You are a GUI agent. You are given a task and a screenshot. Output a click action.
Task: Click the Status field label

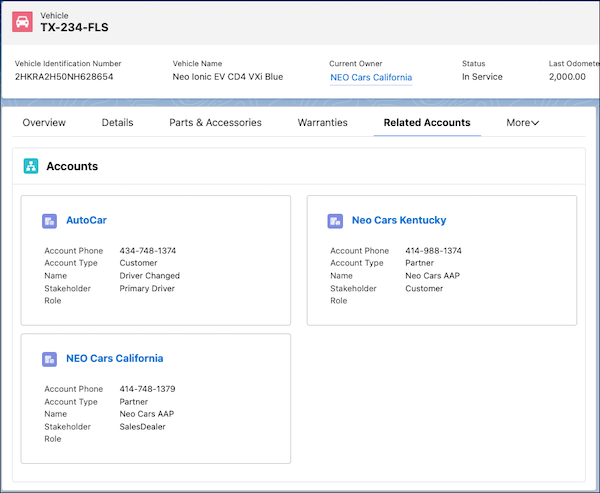473,64
